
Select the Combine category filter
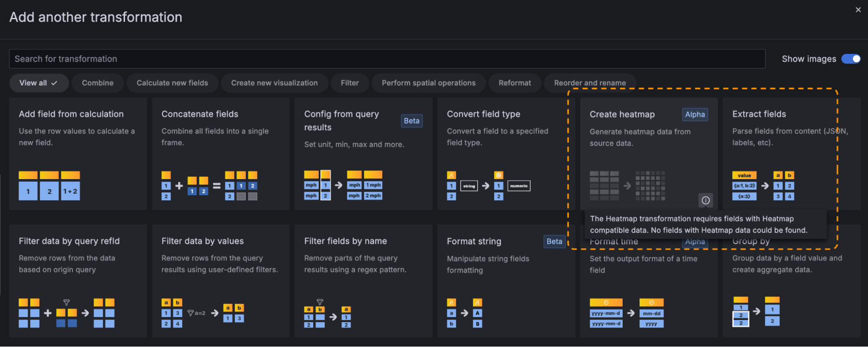pos(98,83)
